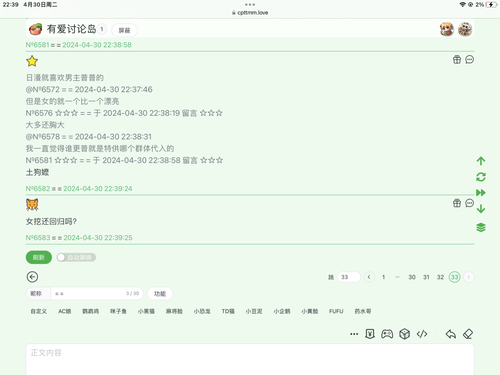Click the green 刷新 refresh button
This screenshot has width=500, height=375.
39,257
